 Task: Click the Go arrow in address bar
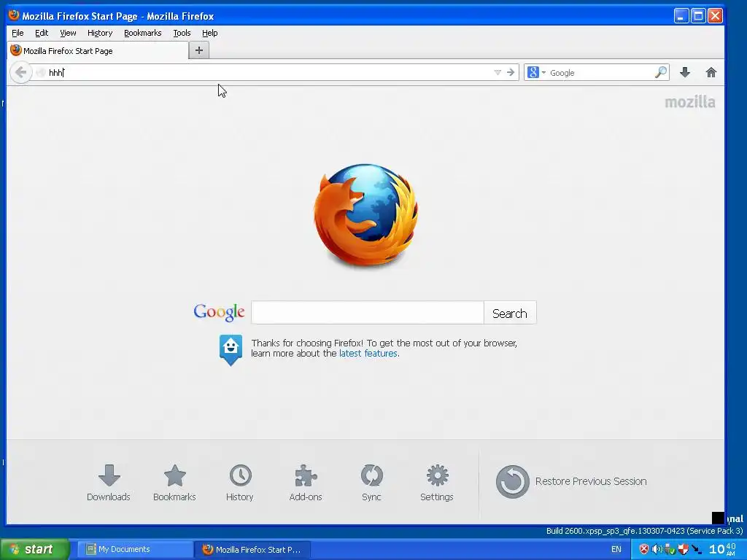(x=511, y=72)
